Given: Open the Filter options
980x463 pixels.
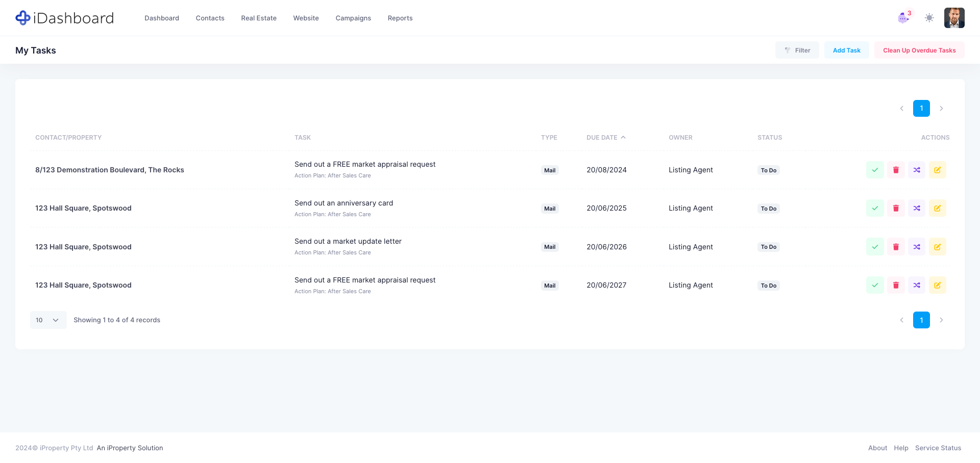Looking at the screenshot, I should [x=797, y=50].
